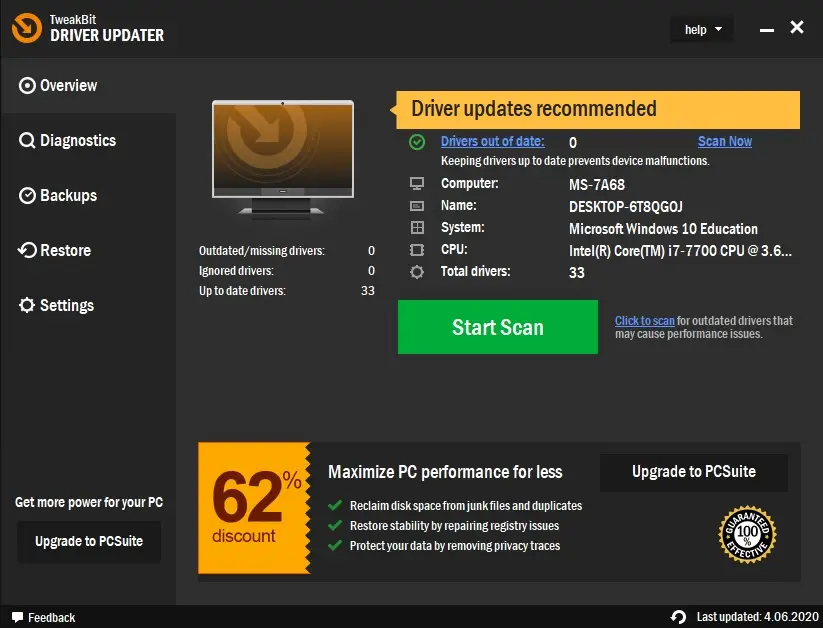Click the green checkmark drivers status icon
Viewport: 823px width, 628px height.
coord(417,142)
